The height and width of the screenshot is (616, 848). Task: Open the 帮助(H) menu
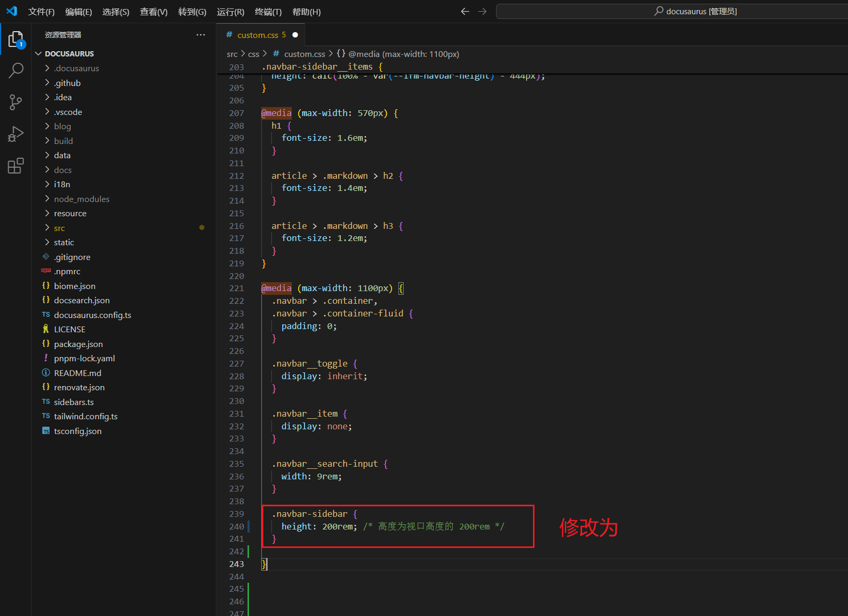click(307, 12)
